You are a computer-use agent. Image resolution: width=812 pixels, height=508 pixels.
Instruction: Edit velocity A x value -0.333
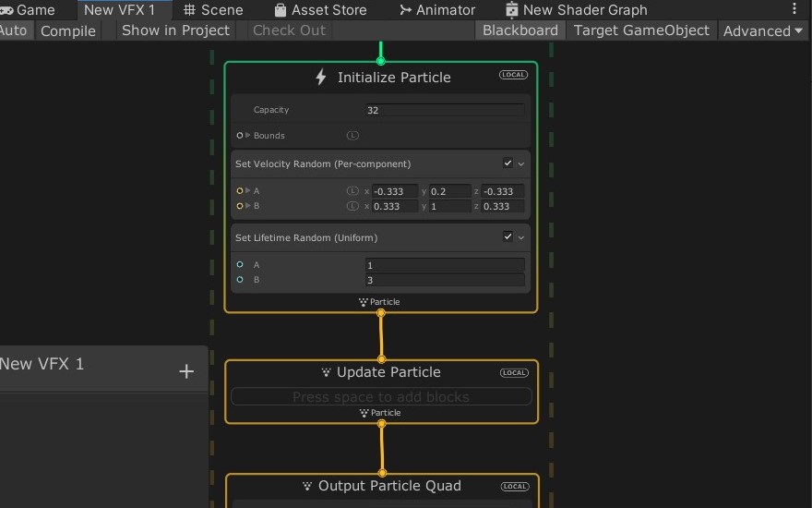coord(395,191)
